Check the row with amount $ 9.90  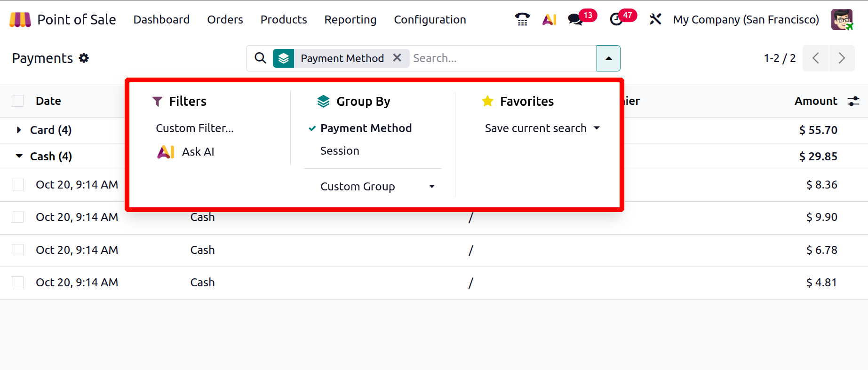click(x=18, y=217)
